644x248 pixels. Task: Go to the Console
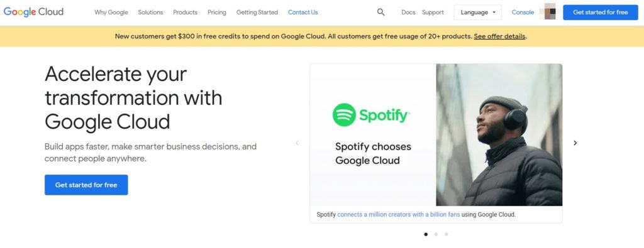pyautogui.click(x=523, y=13)
